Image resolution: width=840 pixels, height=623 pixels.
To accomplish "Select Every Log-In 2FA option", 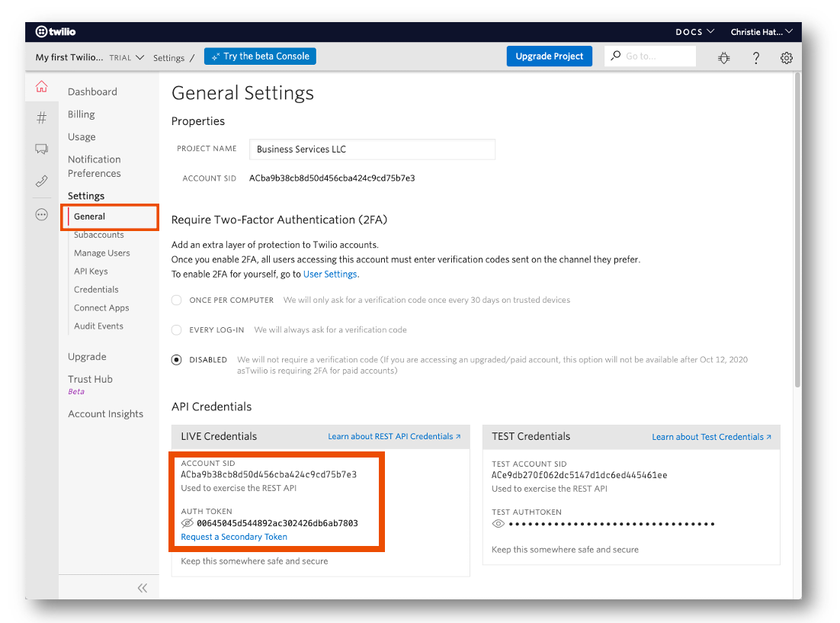I will click(176, 329).
